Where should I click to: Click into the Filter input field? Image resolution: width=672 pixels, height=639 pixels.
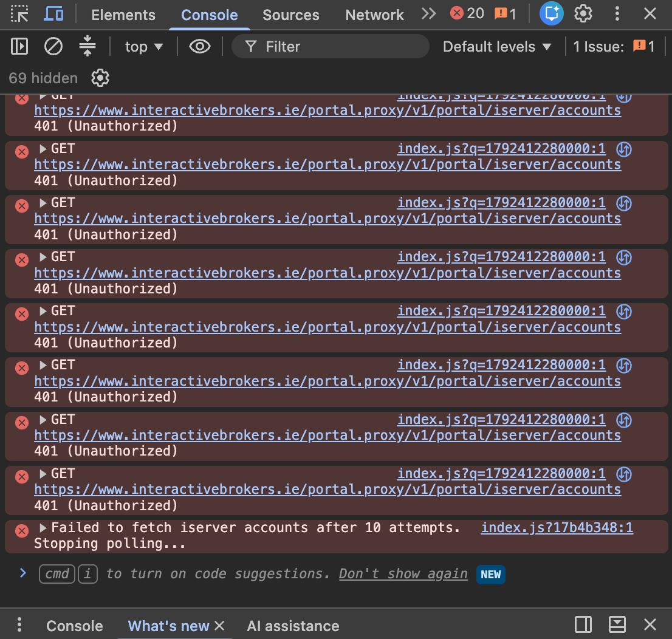pyautogui.click(x=330, y=46)
